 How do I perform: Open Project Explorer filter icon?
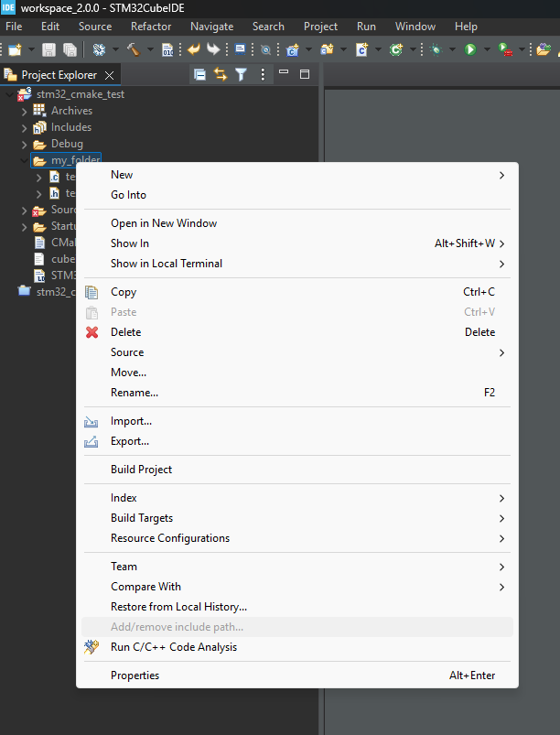[x=241, y=74]
